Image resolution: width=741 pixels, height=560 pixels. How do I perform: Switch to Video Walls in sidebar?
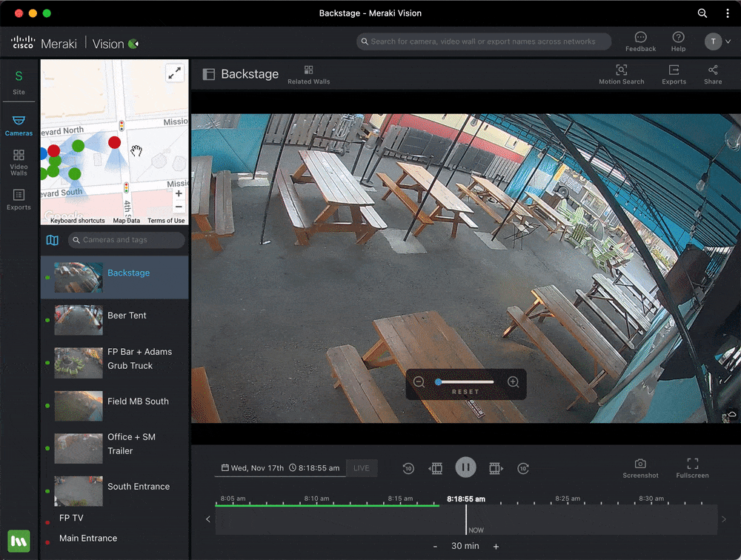pos(19,161)
